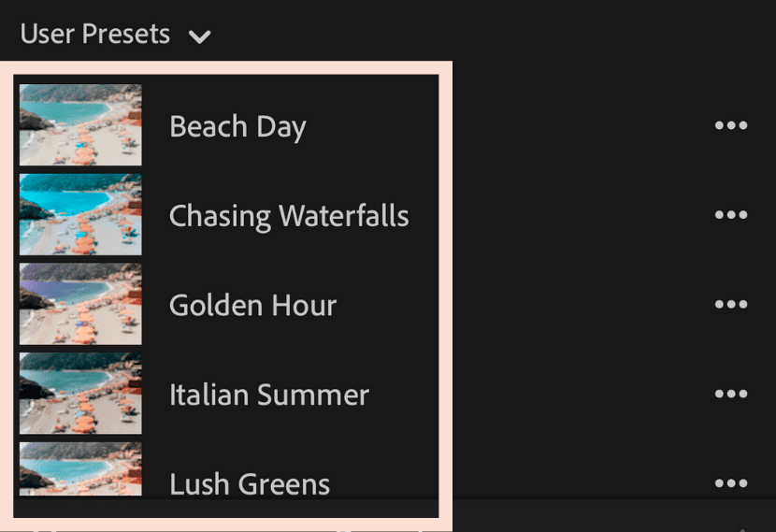This screenshot has width=776, height=532.
Task: Open more options for Golden Hour
Action: (730, 305)
